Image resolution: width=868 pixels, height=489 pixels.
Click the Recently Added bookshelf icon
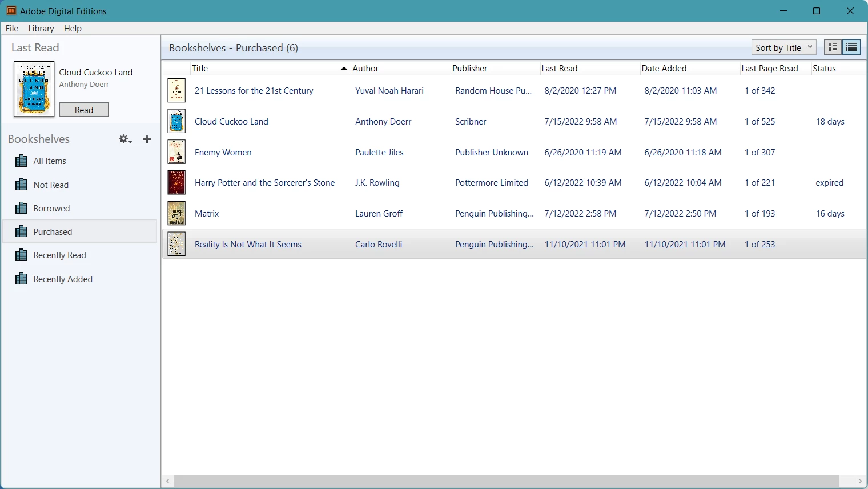click(x=21, y=279)
